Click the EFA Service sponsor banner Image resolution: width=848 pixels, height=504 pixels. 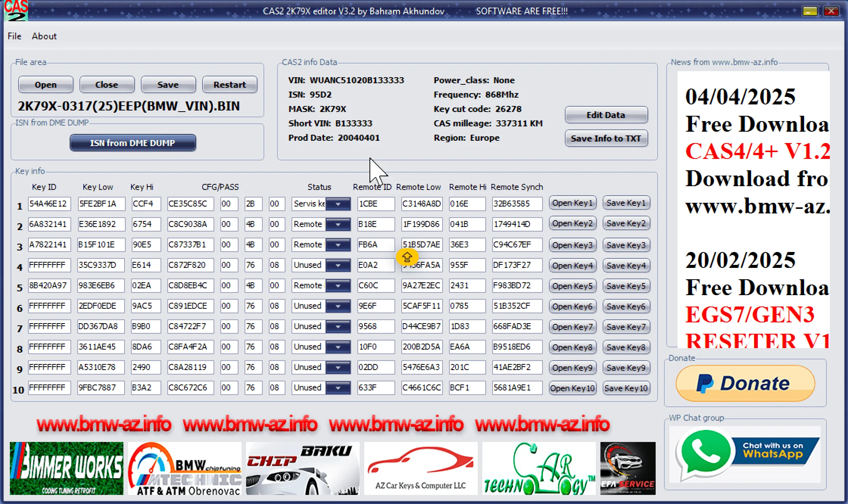click(628, 468)
